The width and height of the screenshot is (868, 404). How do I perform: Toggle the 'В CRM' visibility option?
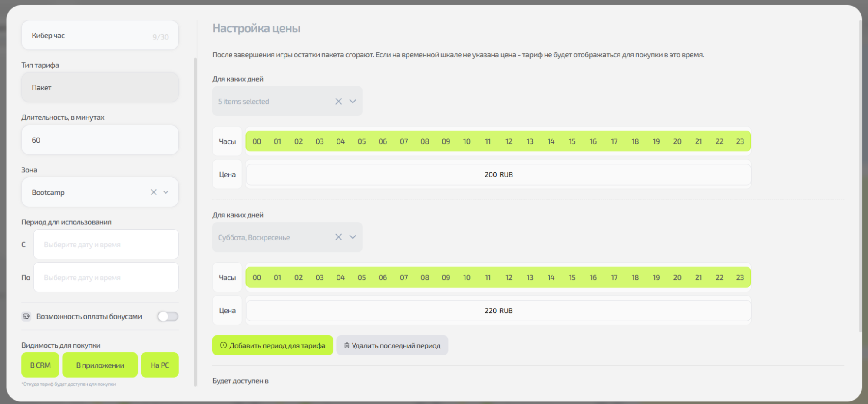tap(40, 365)
